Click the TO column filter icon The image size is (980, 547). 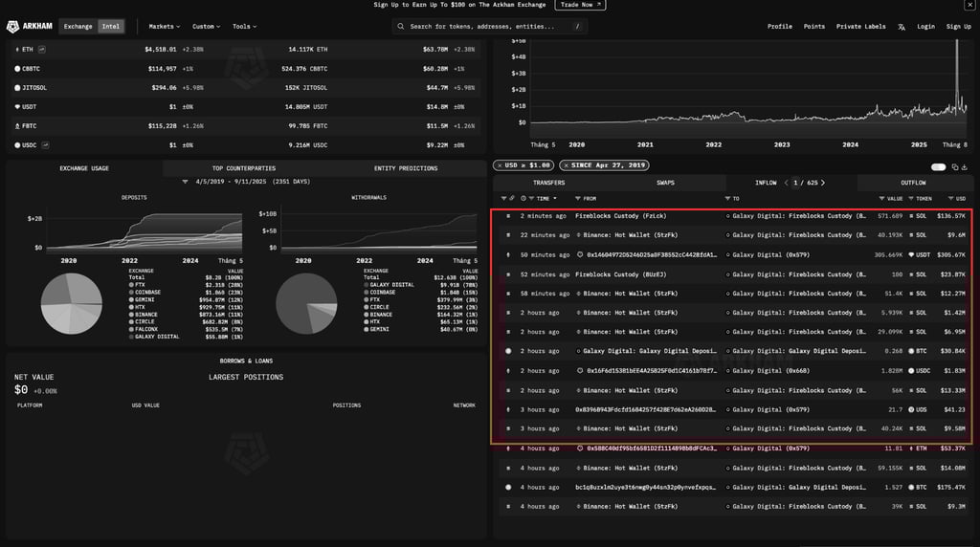(x=727, y=199)
